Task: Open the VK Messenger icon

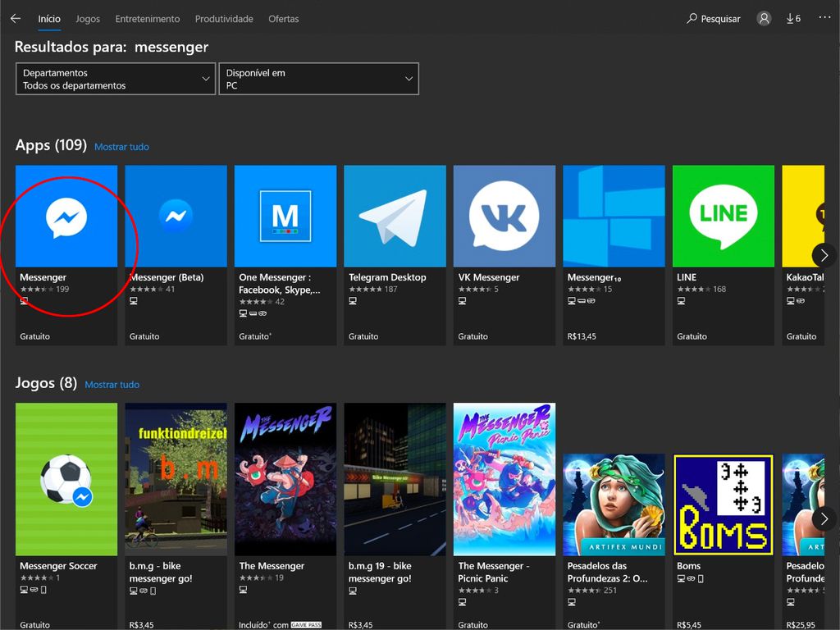Action: (x=504, y=216)
